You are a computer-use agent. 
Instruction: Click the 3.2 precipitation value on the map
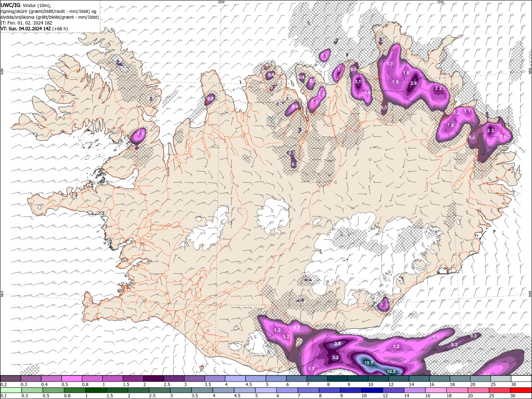click(x=336, y=357)
